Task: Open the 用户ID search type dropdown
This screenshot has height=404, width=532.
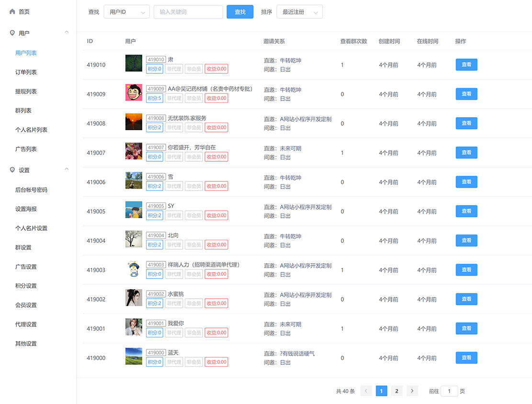Action: click(x=126, y=11)
